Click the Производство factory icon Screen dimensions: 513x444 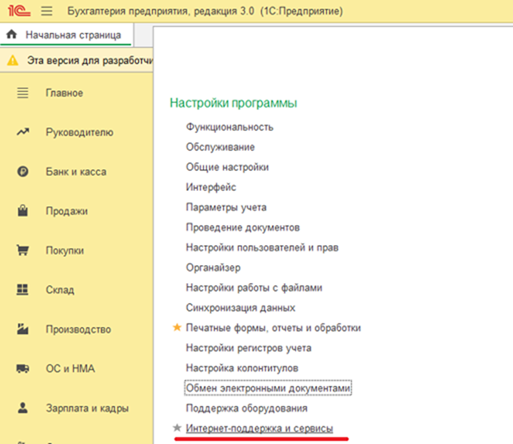pos(23,329)
